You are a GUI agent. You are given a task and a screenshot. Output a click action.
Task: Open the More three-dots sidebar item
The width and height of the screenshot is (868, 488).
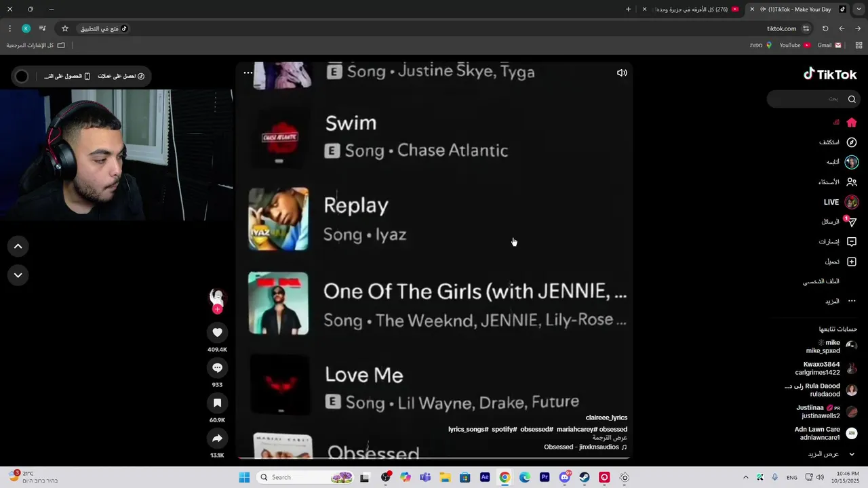852,301
